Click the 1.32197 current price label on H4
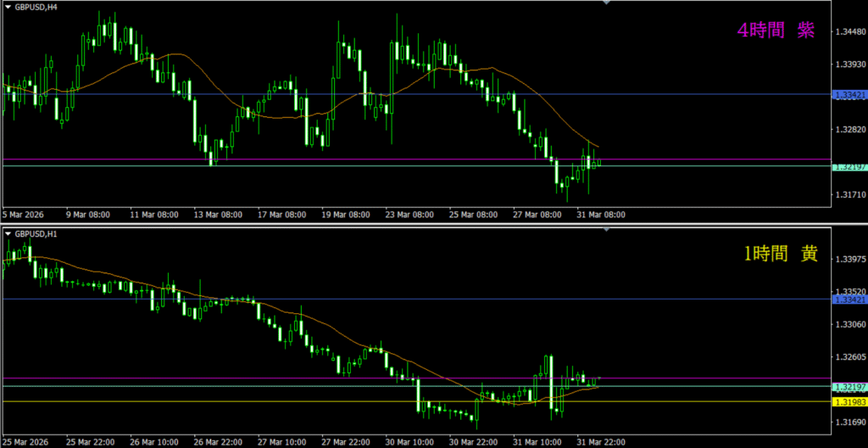The width and height of the screenshot is (868, 448). (x=849, y=166)
